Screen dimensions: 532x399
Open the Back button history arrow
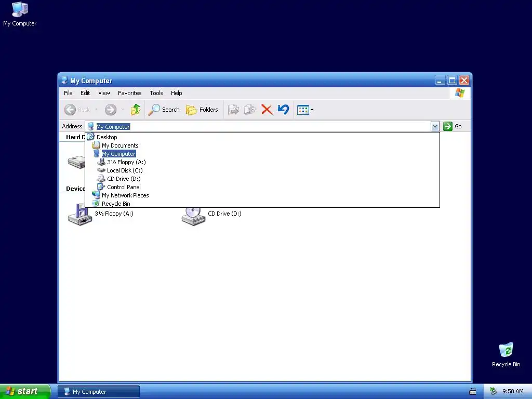coord(96,110)
